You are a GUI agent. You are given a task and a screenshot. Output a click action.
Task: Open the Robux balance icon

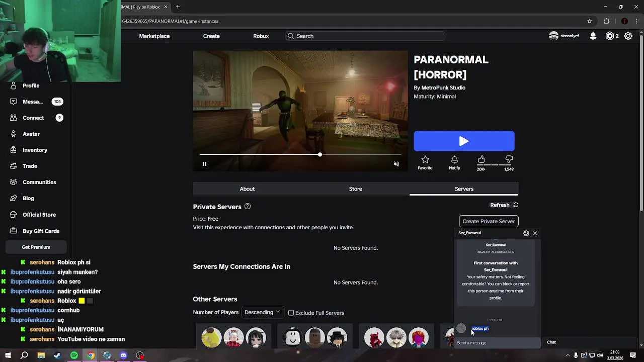click(x=610, y=36)
